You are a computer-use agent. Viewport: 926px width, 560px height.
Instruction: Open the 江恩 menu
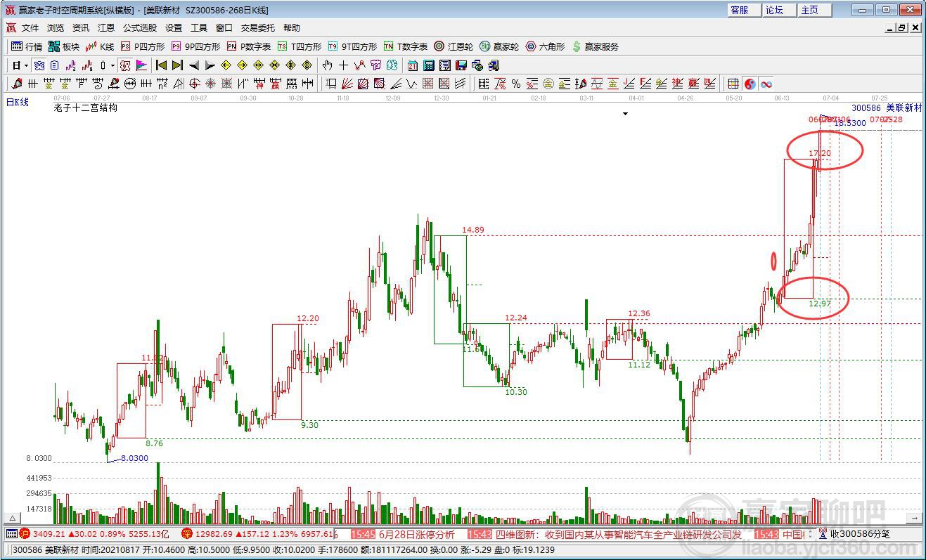(106, 28)
